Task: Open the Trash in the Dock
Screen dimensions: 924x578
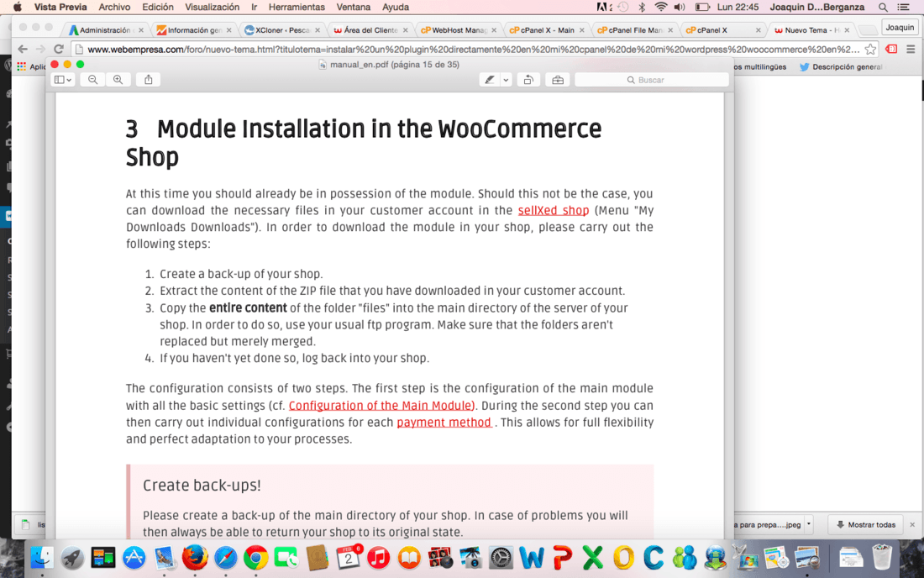Action: tap(882, 557)
